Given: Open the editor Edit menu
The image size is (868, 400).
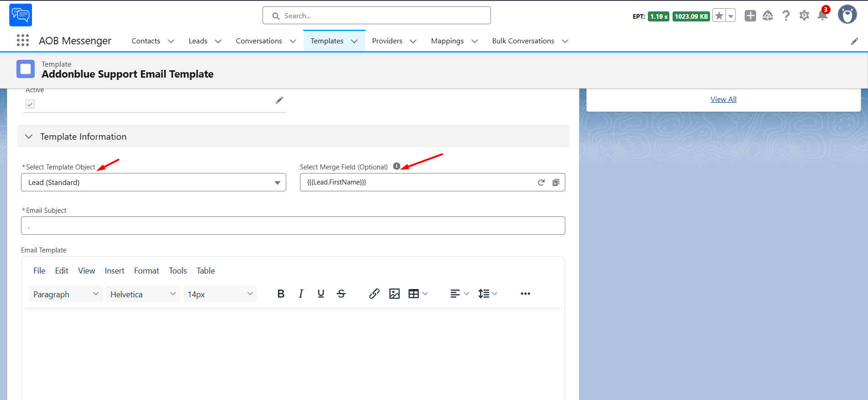Looking at the screenshot, I should [x=62, y=271].
